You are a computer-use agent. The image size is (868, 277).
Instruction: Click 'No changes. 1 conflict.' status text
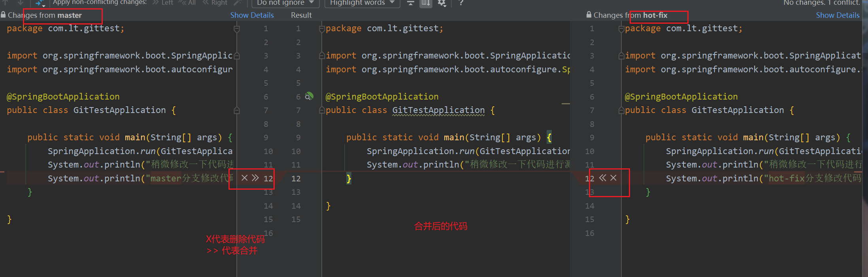822,3
